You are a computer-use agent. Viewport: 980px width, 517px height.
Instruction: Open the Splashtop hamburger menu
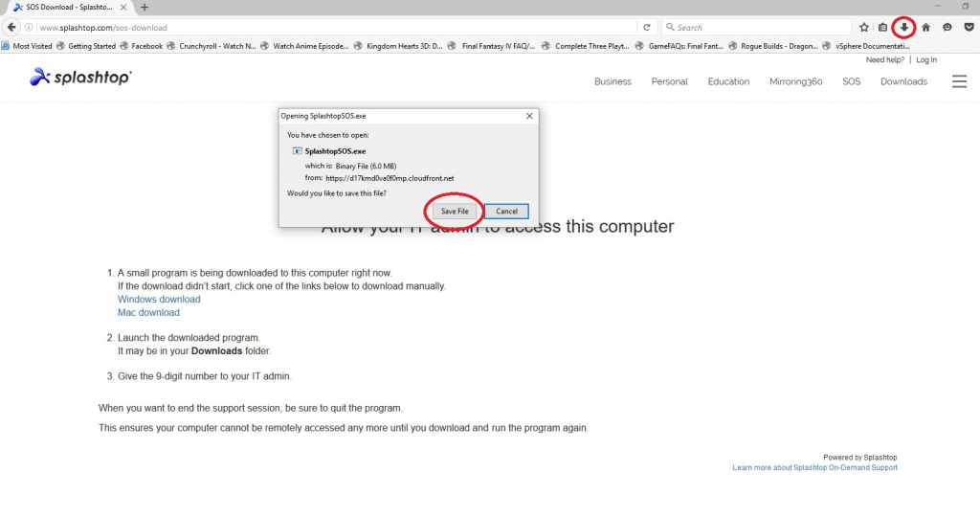[x=959, y=81]
